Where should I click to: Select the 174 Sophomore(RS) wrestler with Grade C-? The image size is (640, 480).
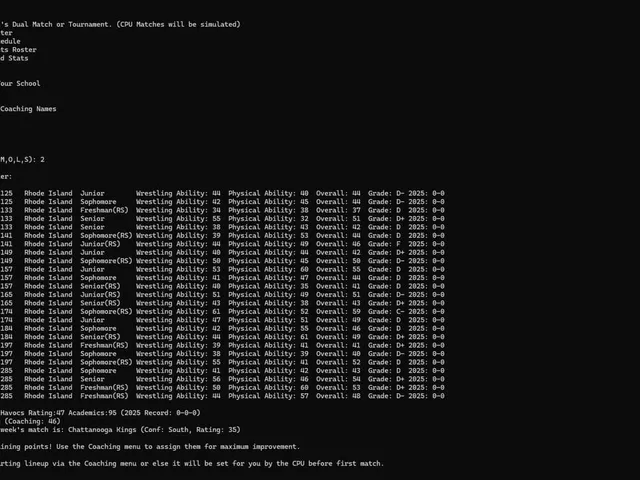click(x=222, y=312)
